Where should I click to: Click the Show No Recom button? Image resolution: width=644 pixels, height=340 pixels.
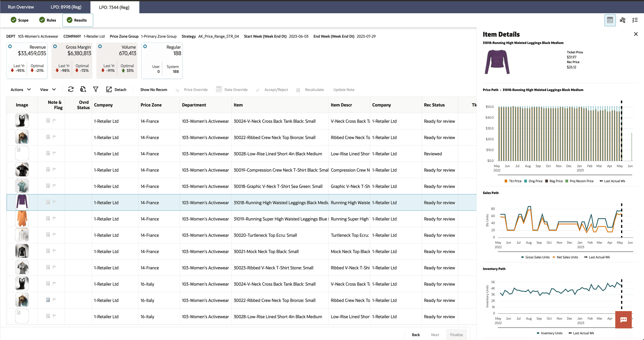point(153,89)
